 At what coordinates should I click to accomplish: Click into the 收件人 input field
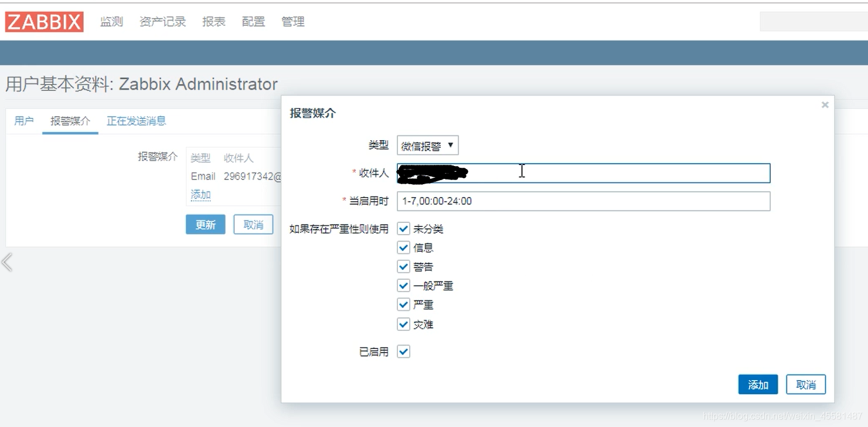tap(583, 173)
